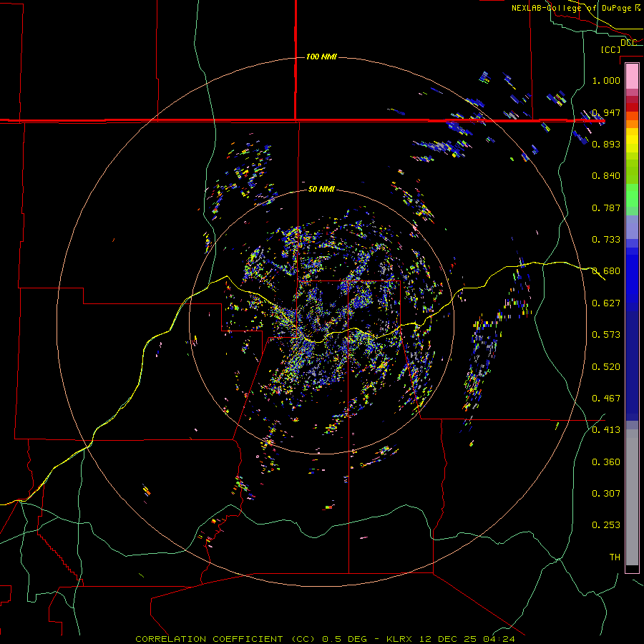644x644 pixels.
Task: Click the 0.893 scale value
Action: [x=606, y=144]
